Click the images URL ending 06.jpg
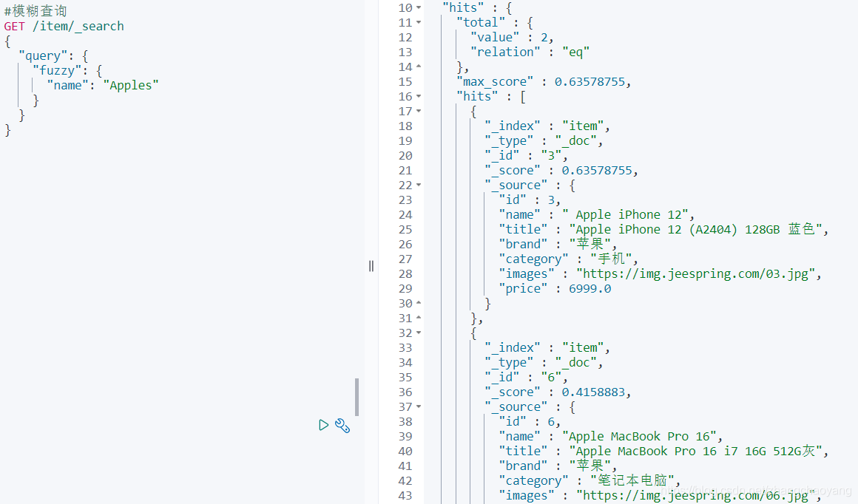Image resolution: width=858 pixels, height=504 pixels. click(695, 496)
